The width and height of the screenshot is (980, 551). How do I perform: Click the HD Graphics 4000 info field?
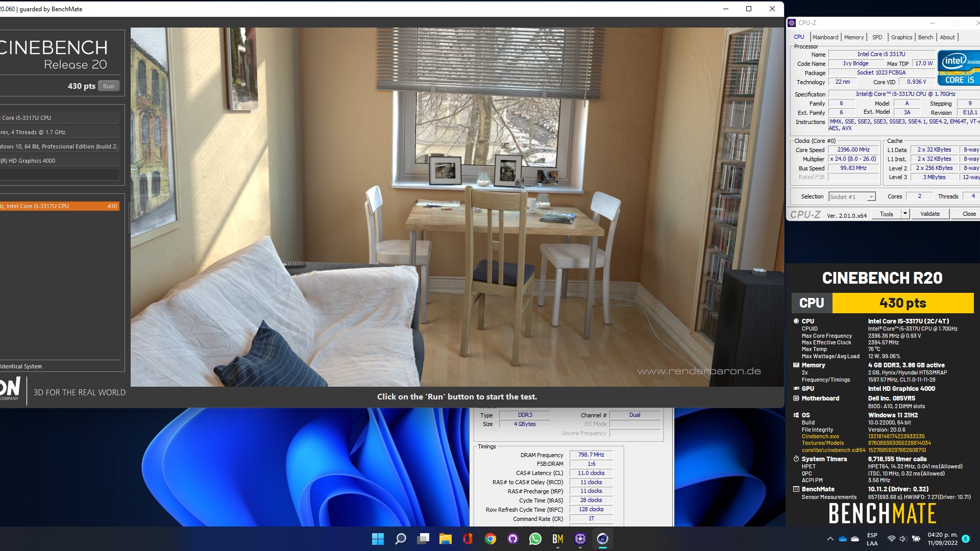click(x=60, y=161)
